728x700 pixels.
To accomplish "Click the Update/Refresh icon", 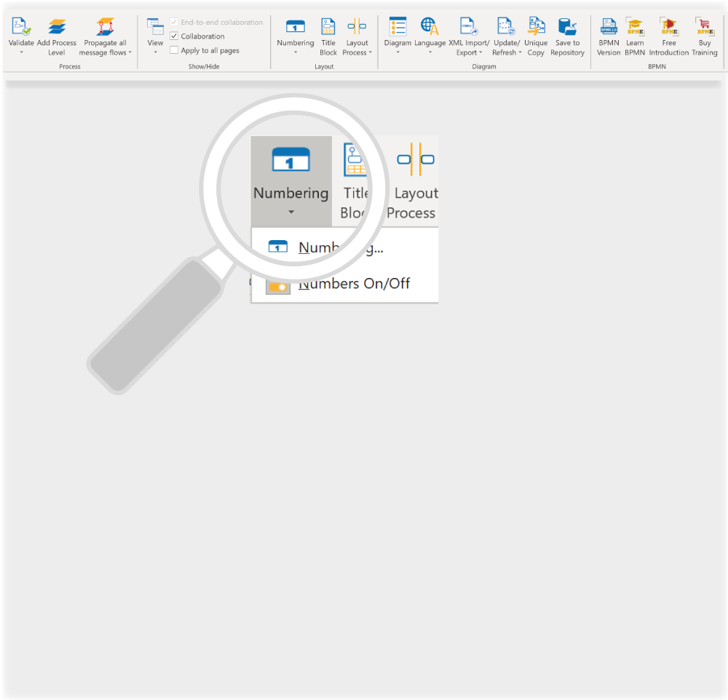I will 506,26.
